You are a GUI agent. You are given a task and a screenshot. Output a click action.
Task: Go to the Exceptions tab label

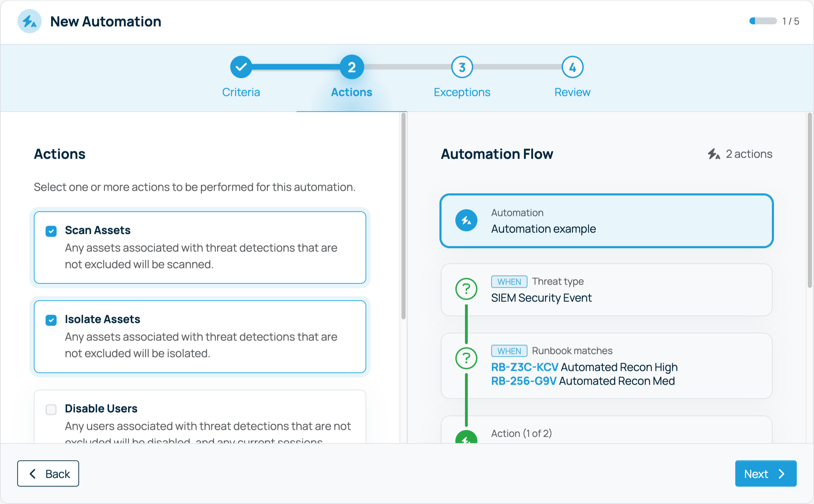pyautogui.click(x=462, y=92)
